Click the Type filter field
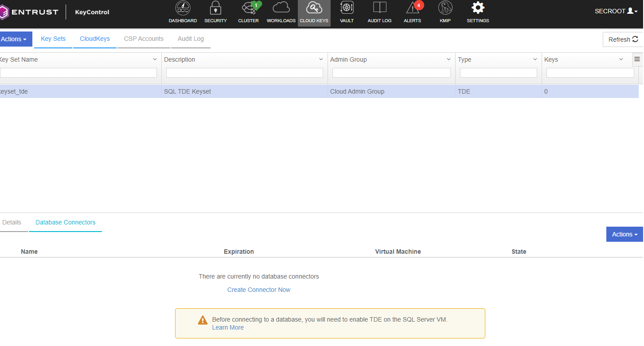644x346 pixels. 499,73
